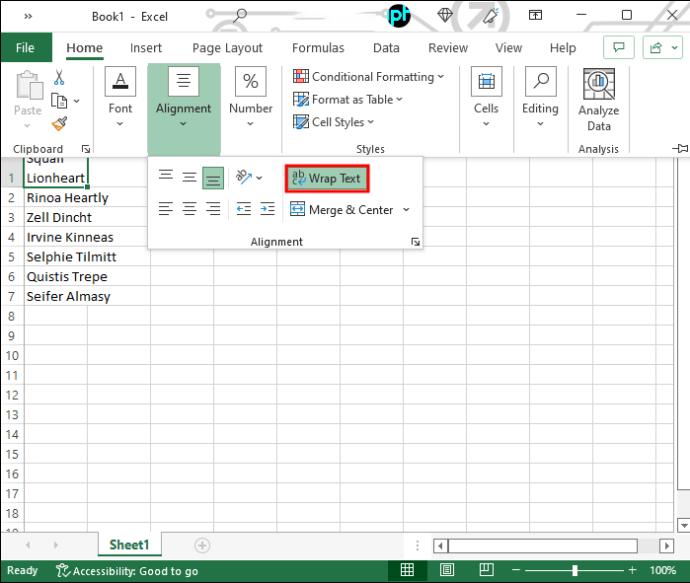Click the Cut scissors icon
Image resolution: width=690 pixels, height=583 pixels.
pyautogui.click(x=59, y=78)
